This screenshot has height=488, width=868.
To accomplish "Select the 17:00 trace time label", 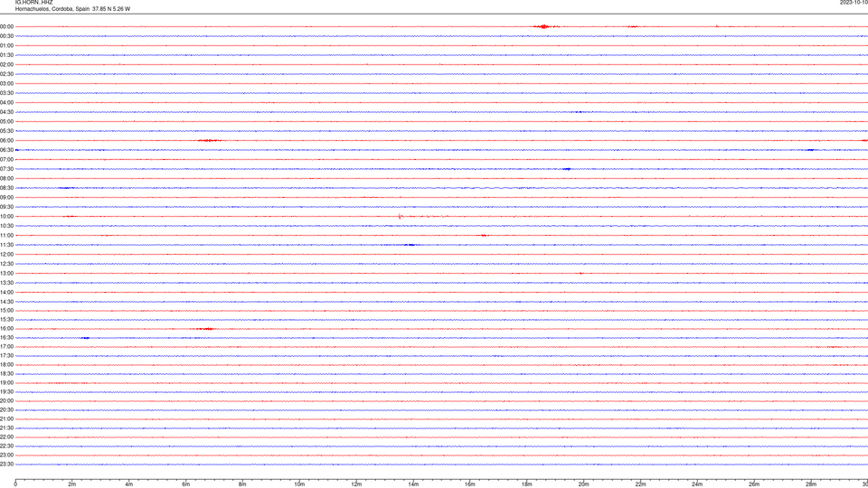I will tap(6, 347).
